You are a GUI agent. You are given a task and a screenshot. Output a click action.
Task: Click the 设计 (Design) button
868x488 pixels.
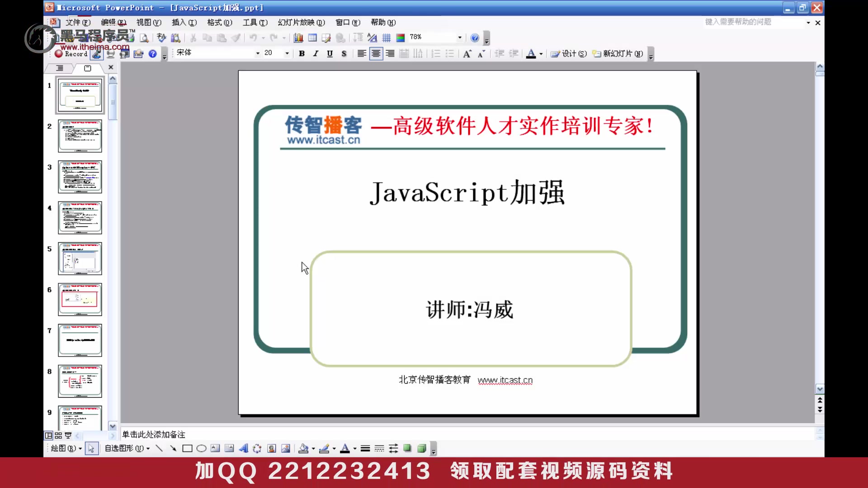click(x=569, y=54)
